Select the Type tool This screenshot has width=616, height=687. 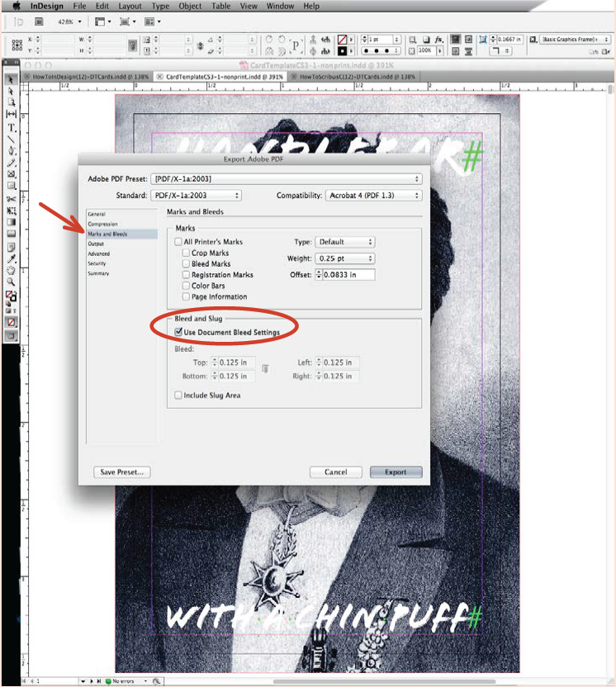[11, 128]
